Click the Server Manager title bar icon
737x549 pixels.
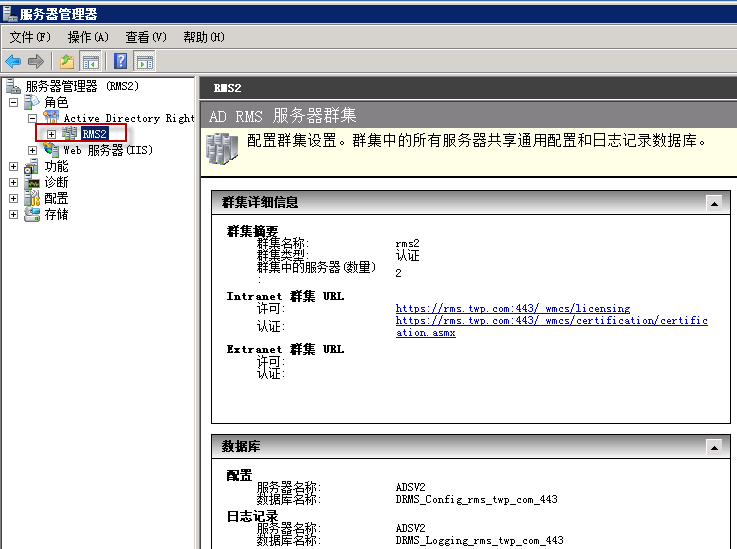coord(9,14)
